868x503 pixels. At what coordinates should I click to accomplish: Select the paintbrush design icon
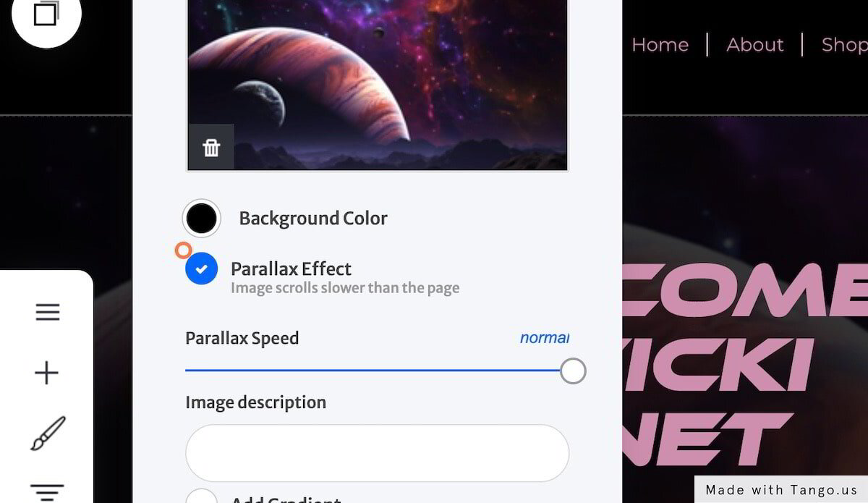48,434
